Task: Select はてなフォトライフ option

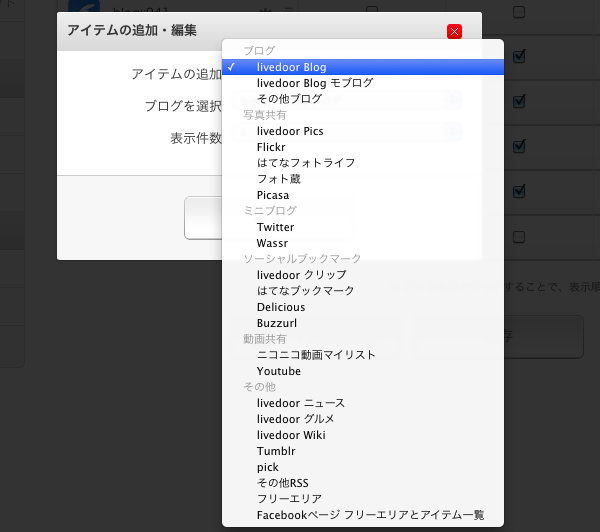Action: [363, 163]
